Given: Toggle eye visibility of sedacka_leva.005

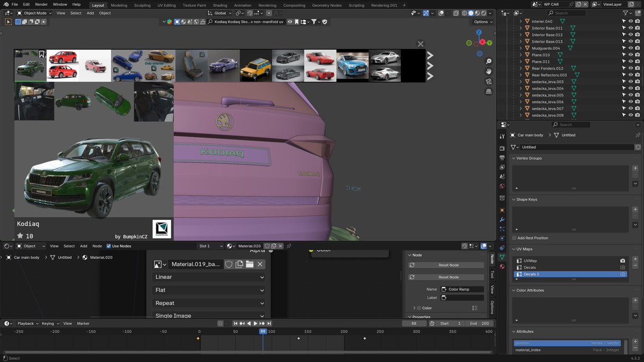Looking at the screenshot, I should [x=631, y=95].
